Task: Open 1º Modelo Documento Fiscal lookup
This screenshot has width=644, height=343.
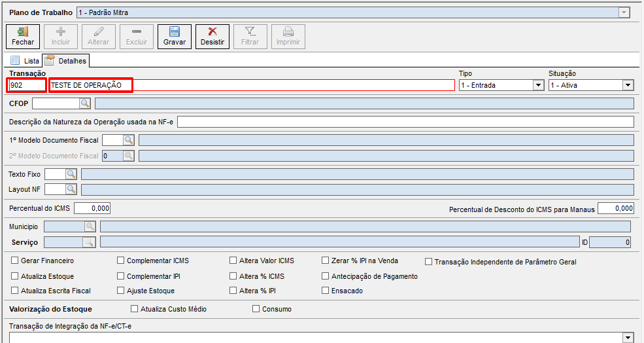Action: pos(128,140)
